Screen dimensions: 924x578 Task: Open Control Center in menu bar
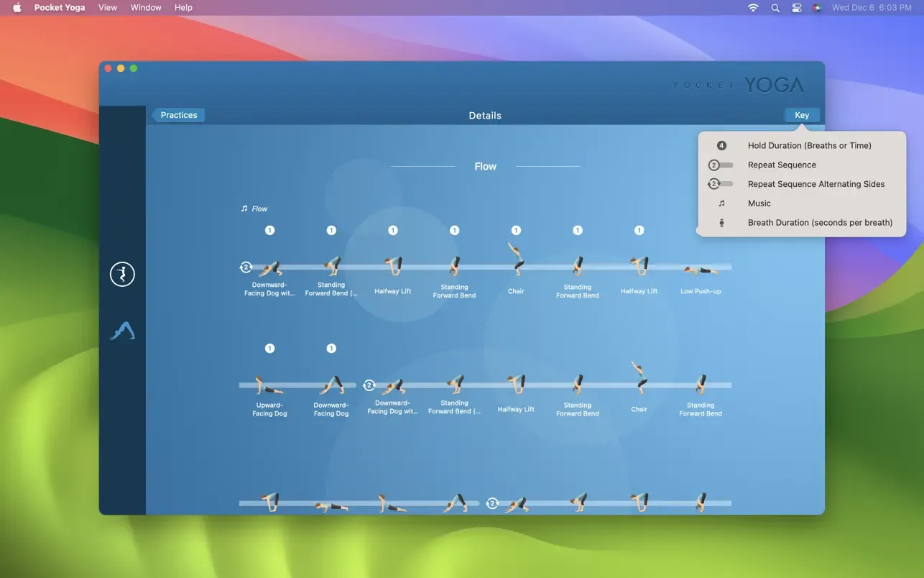point(796,8)
